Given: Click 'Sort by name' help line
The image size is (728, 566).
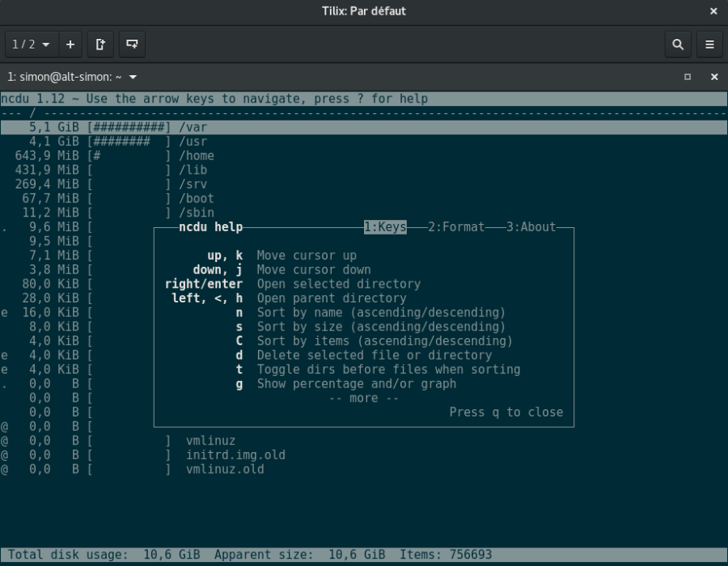Looking at the screenshot, I should pyautogui.click(x=381, y=312).
